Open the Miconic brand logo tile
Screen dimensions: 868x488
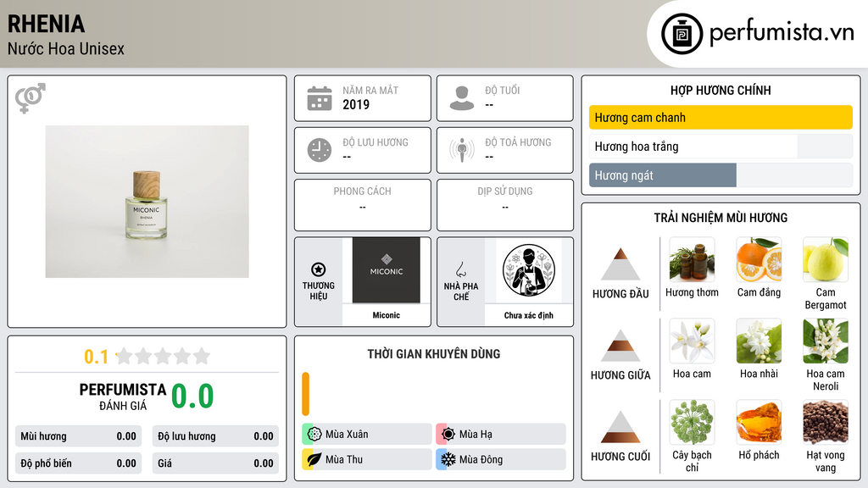click(387, 270)
